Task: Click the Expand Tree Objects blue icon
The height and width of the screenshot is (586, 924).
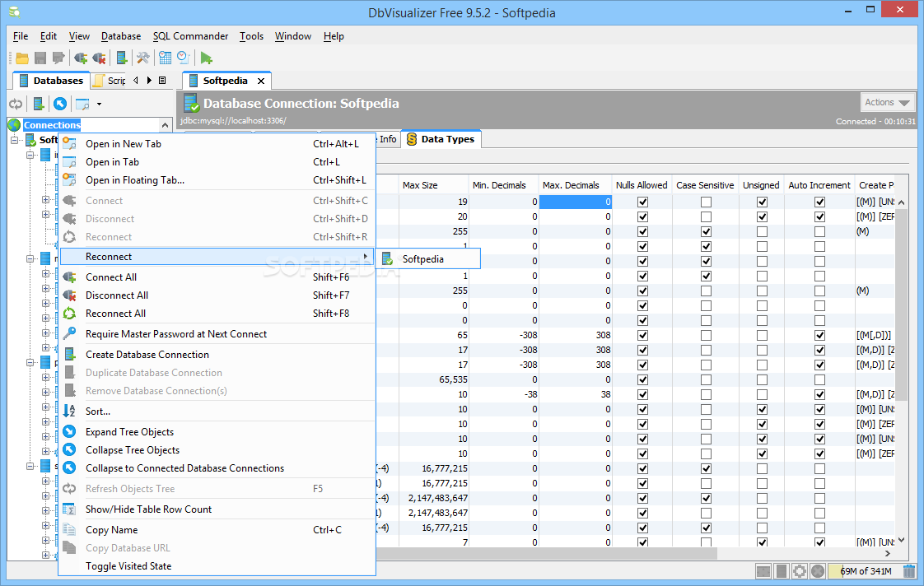Action: click(x=69, y=432)
